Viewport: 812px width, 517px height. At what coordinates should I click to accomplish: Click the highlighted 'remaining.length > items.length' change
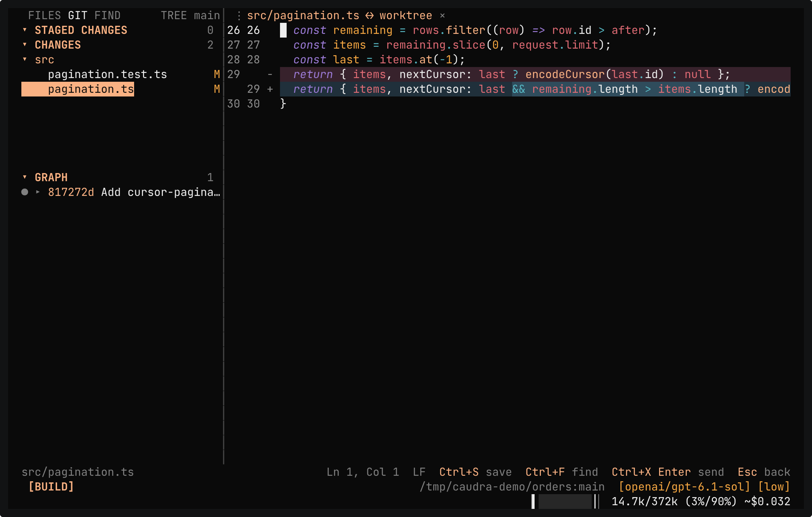(x=628, y=89)
